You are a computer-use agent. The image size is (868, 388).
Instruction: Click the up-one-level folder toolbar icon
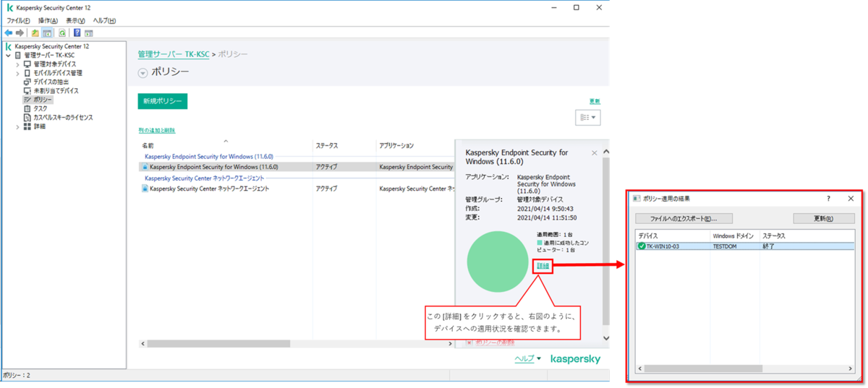point(35,33)
